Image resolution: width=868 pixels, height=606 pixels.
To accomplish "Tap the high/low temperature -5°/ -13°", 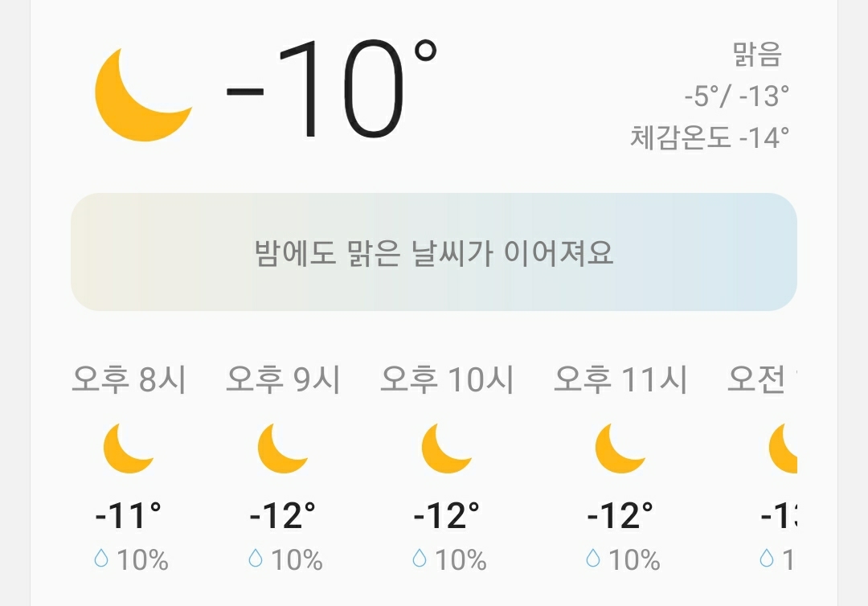I will [736, 96].
